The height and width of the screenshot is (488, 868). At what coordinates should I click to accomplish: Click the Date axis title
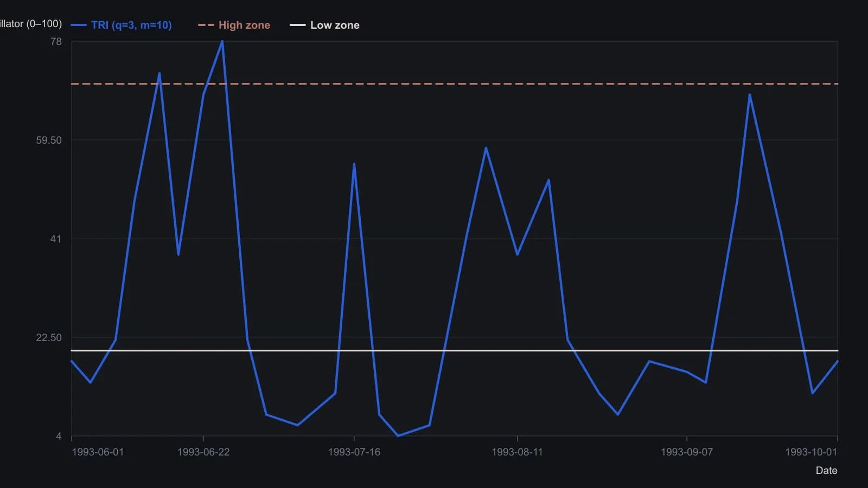[826, 471]
